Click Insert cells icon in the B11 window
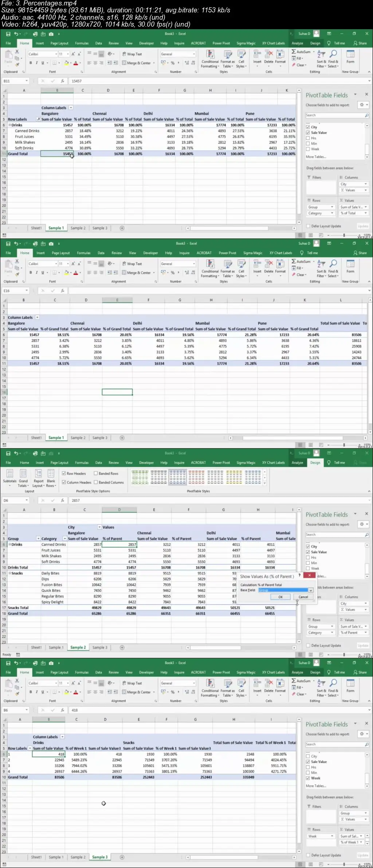 257,57
